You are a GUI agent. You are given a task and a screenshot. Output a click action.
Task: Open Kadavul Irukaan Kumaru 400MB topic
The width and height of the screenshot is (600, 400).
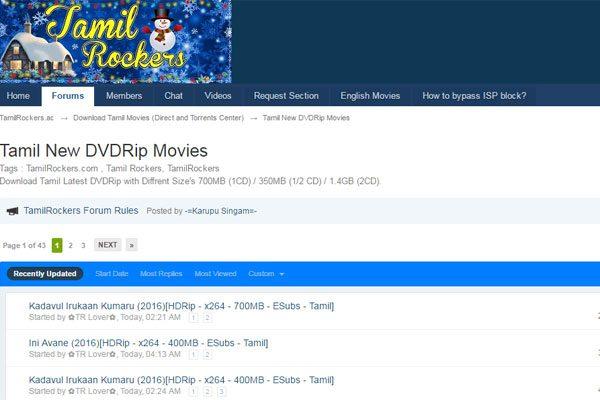pyautogui.click(x=181, y=380)
